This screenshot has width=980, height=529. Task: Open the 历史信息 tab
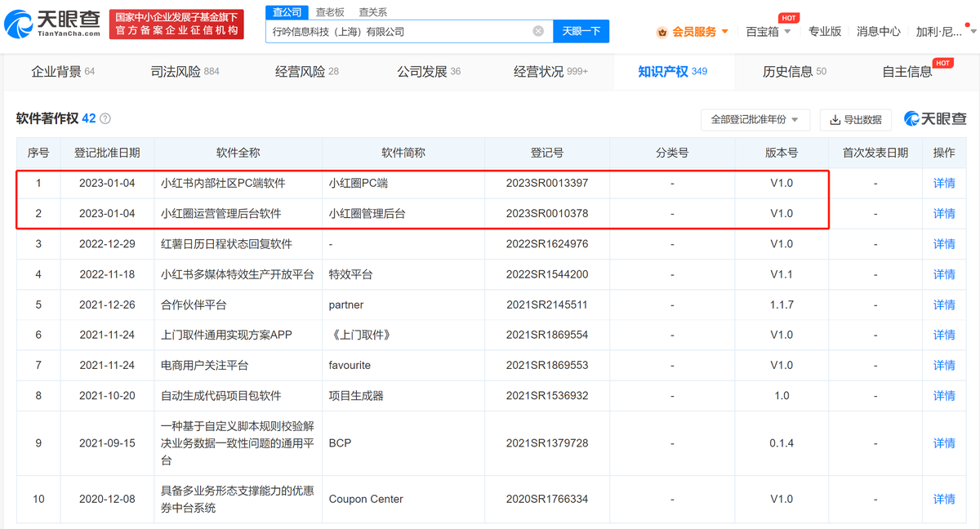click(x=794, y=72)
